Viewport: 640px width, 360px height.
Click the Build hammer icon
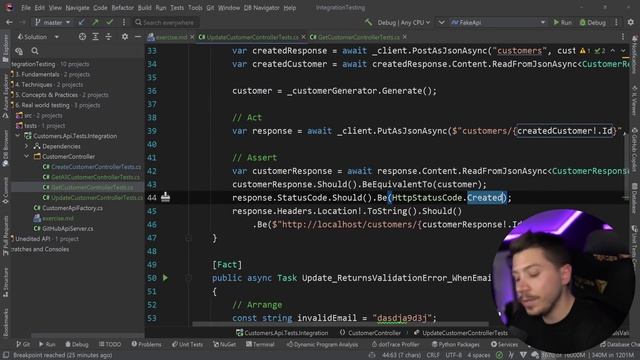[x=369, y=22]
